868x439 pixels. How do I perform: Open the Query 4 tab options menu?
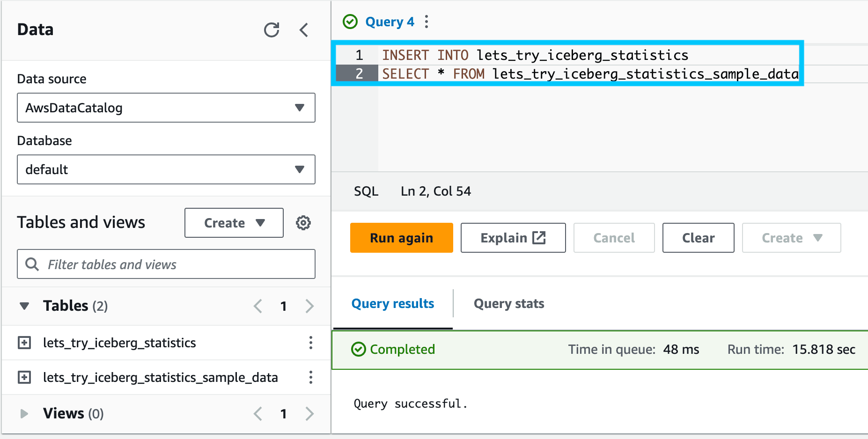[426, 22]
